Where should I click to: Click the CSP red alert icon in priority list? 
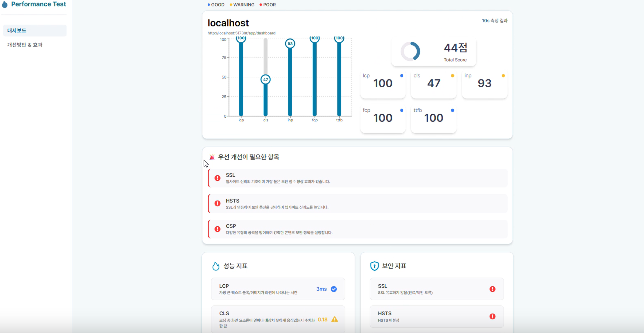[218, 229]
